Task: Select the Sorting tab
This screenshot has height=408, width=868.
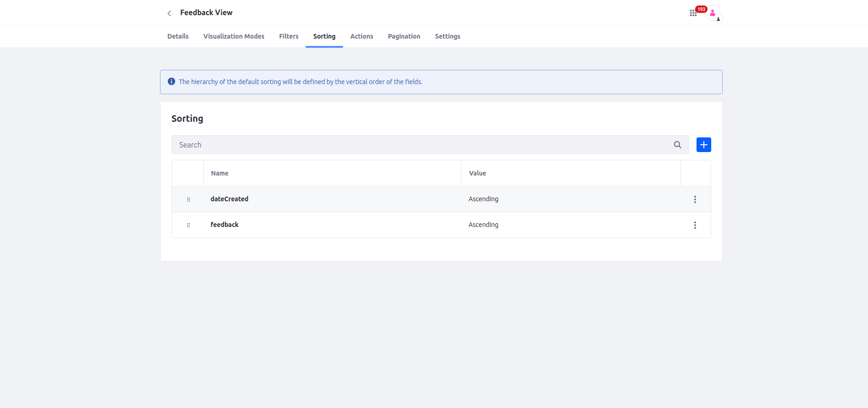Action: pos(324,36)
